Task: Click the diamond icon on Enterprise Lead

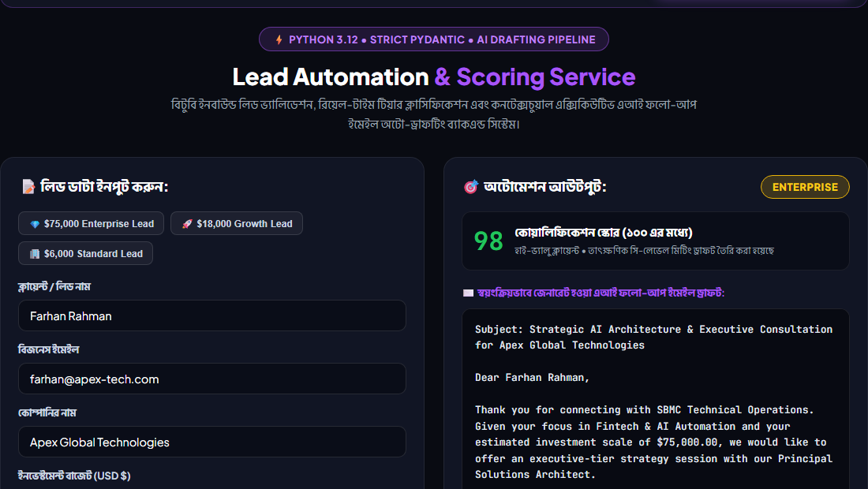Action: [x=35, y=224]
